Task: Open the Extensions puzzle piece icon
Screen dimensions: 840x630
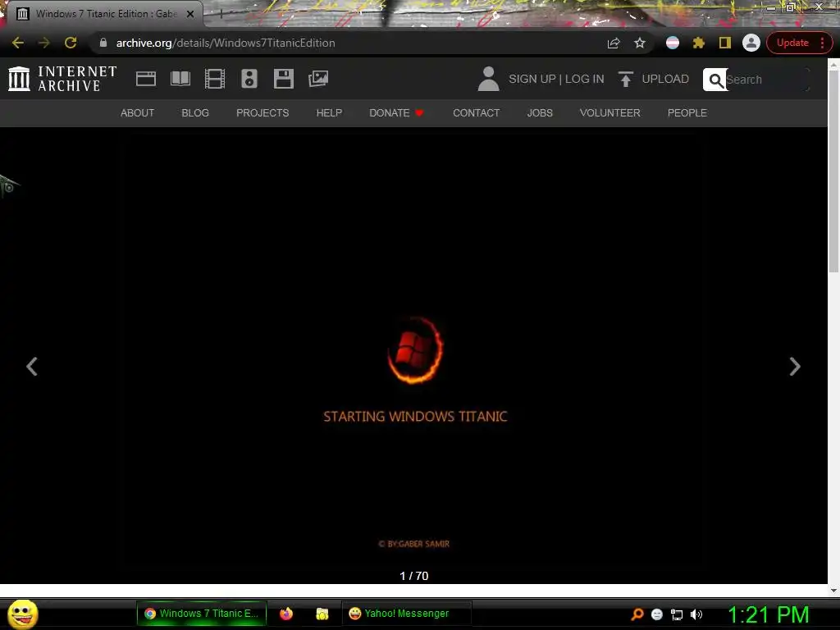Action: click(699, 43)
